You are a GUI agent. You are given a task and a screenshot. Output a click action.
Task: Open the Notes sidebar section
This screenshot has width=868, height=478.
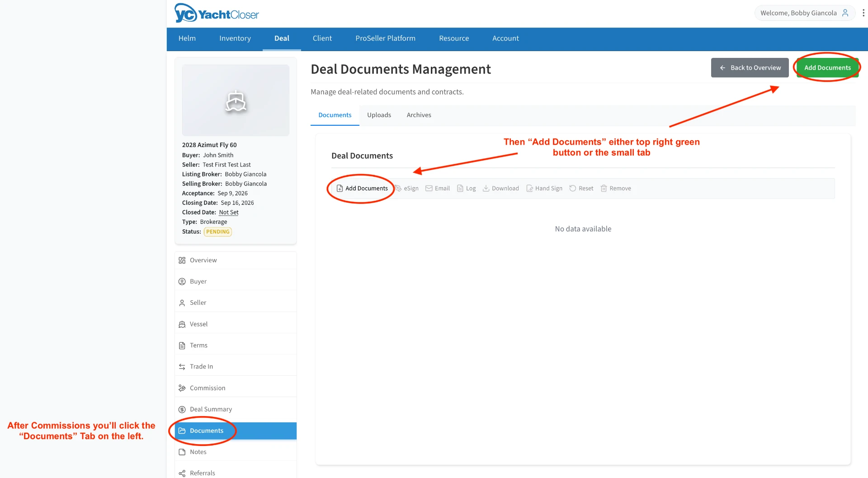pos(236,452)
